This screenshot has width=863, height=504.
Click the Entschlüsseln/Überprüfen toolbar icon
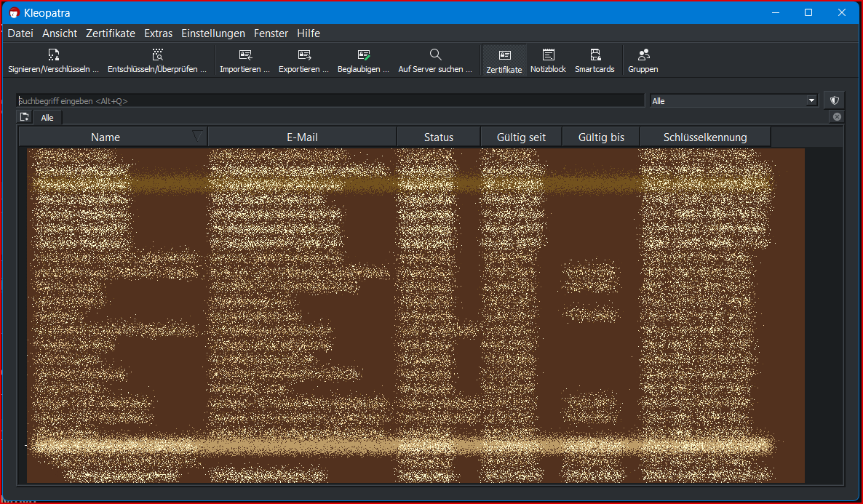tap(157, 55)
